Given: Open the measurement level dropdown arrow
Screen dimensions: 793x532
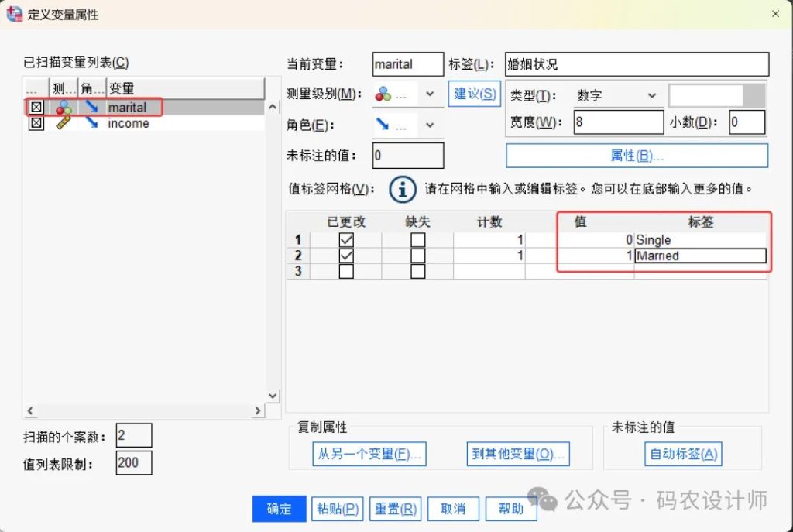Looking at the screenshot, I should click(430, 94).
